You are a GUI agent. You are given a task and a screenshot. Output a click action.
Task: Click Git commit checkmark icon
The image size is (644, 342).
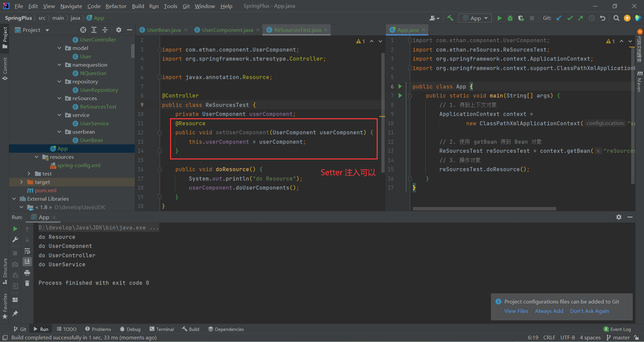coord(570,18)
